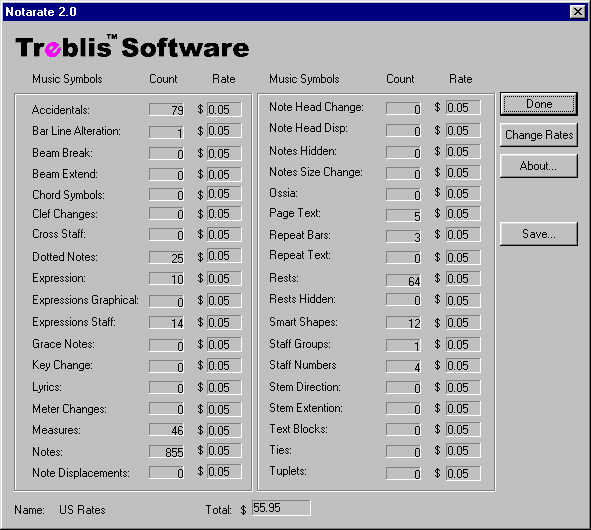Click the Page Text rate field
Viewport: 591px width, 530px height.
tap(463, 214)
